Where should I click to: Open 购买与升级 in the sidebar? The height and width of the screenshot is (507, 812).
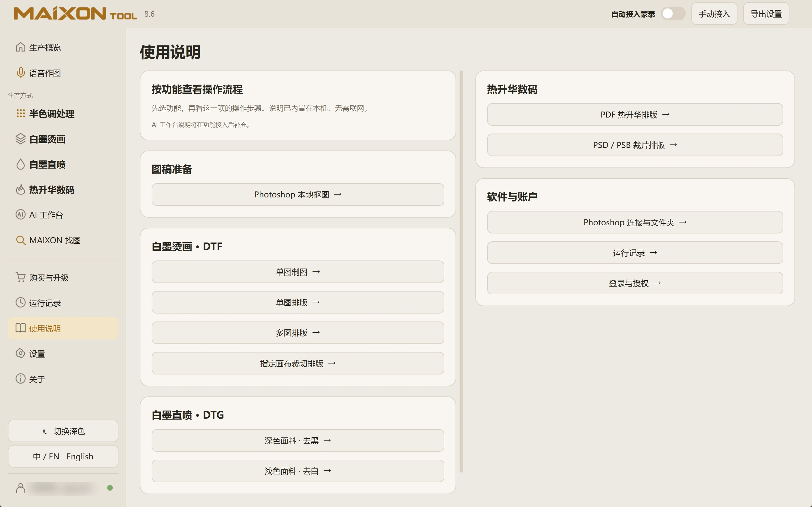pos(63,277)
